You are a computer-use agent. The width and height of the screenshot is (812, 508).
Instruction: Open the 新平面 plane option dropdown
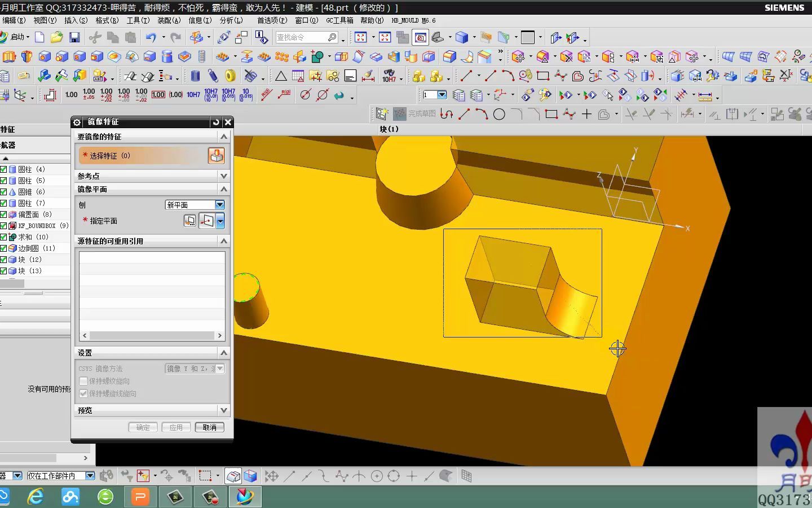[220, 205]
